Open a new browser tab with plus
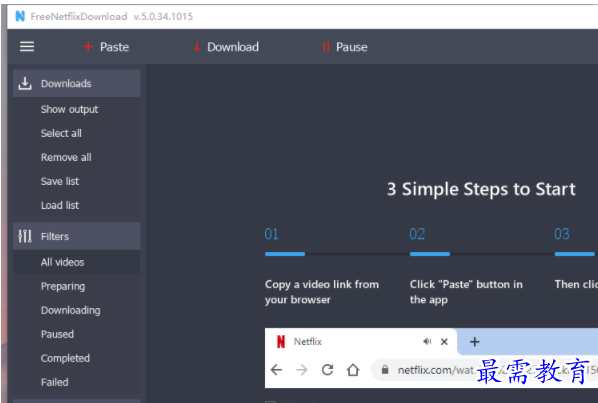The image size is (598, 403). coord(474,342)
